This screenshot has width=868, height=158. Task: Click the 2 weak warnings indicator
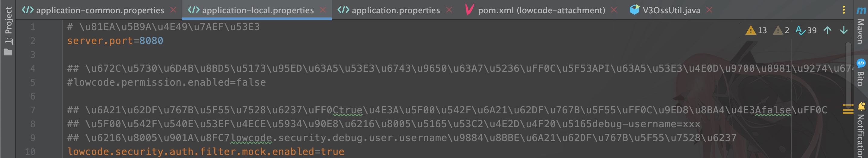click(x=781, y=30)
